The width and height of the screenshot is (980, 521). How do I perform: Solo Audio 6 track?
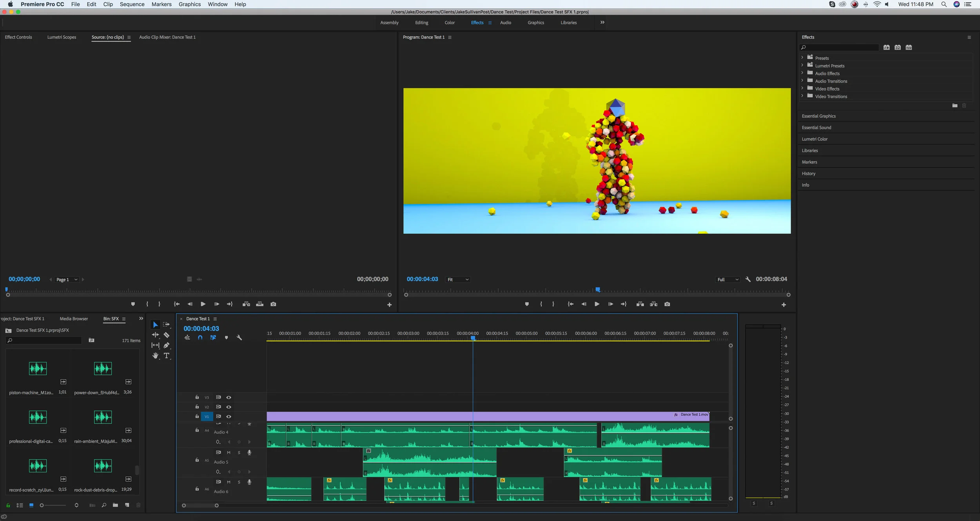tap(239, 482)
